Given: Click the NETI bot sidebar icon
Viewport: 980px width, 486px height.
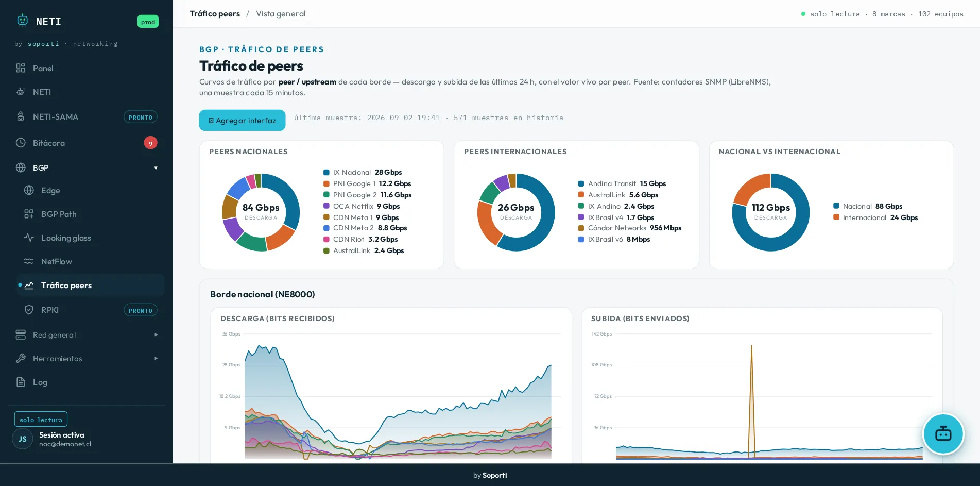Looking at the screenshot, I should tap(21, 92).
